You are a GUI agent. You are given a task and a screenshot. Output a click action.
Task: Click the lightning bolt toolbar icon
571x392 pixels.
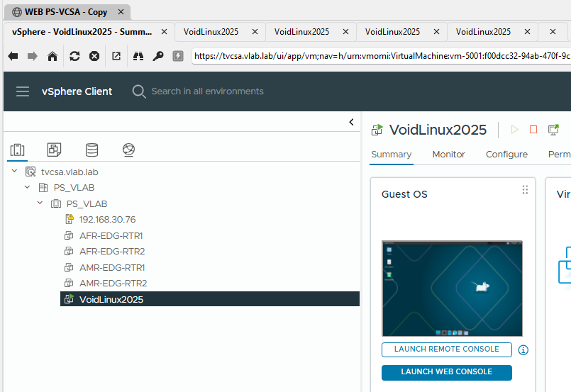point(178,56)
